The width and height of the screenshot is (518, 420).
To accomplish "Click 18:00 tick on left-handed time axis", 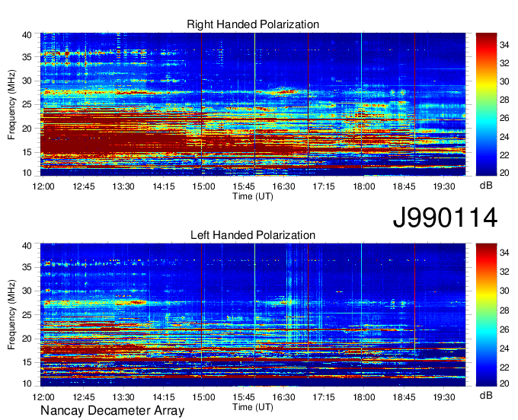I will click(x=363, y=397).
